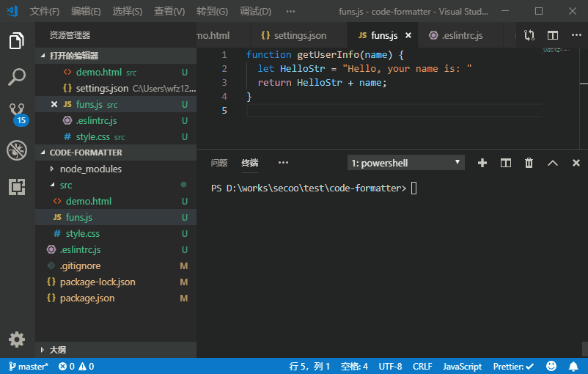This screenshot has width=588, height=374.
Task: Open editor more actions ellipsis
Action: [576, 35]
